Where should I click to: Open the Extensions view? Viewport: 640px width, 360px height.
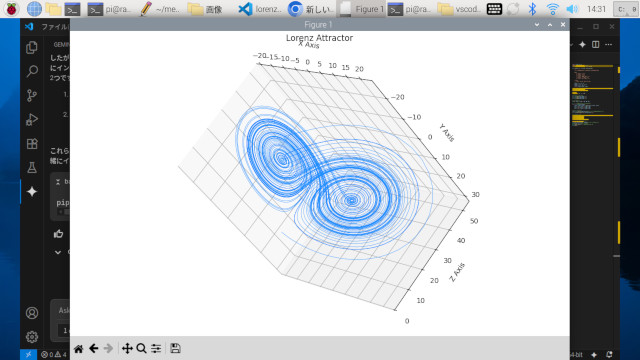click(32, 144)
